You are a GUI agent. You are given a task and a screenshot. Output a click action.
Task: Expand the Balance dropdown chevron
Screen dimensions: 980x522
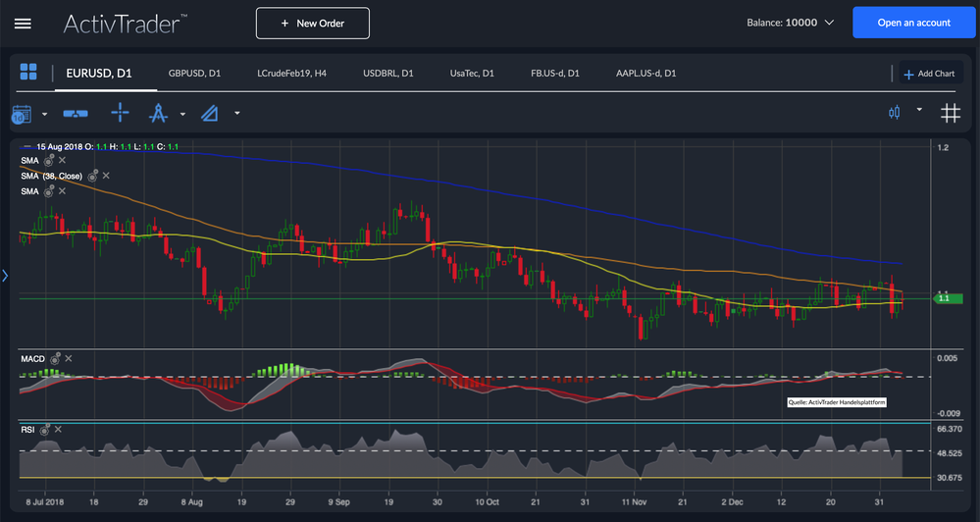[x=829, y=23]
